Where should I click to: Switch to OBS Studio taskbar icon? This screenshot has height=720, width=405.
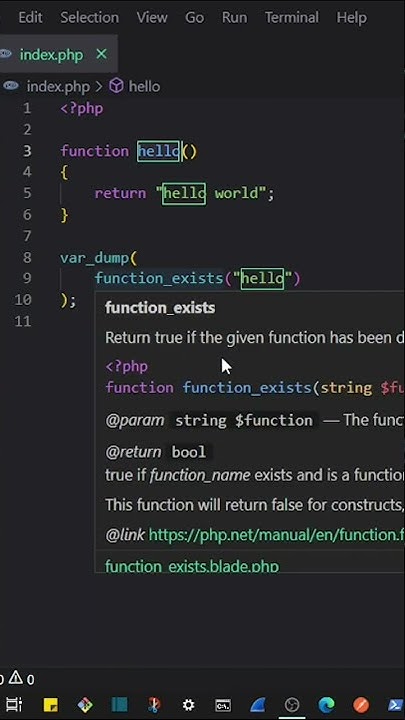point(292,704)
